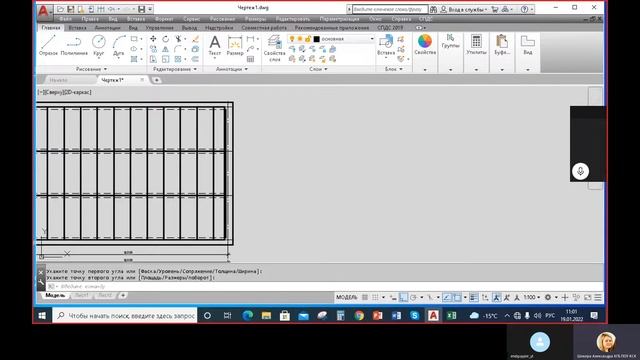Toggle snap mode in status bar
The height and width of the screenshot is (360, 640).
coord(375,298)
